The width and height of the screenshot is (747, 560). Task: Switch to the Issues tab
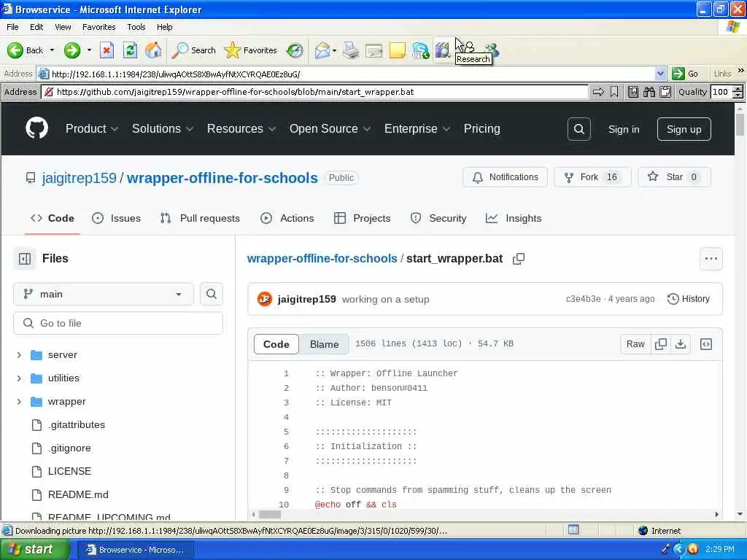click(x=116, y=218)
